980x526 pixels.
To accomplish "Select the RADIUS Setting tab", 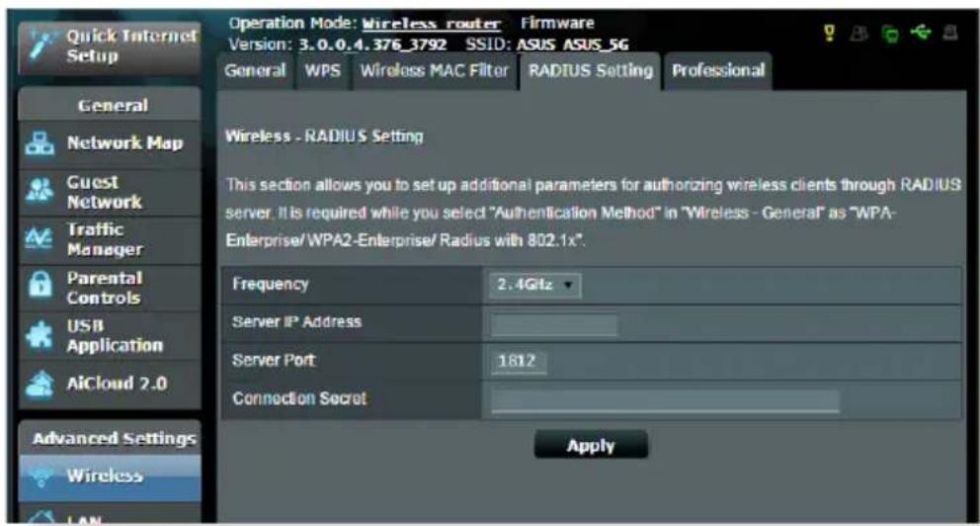I will pos(590,70).
